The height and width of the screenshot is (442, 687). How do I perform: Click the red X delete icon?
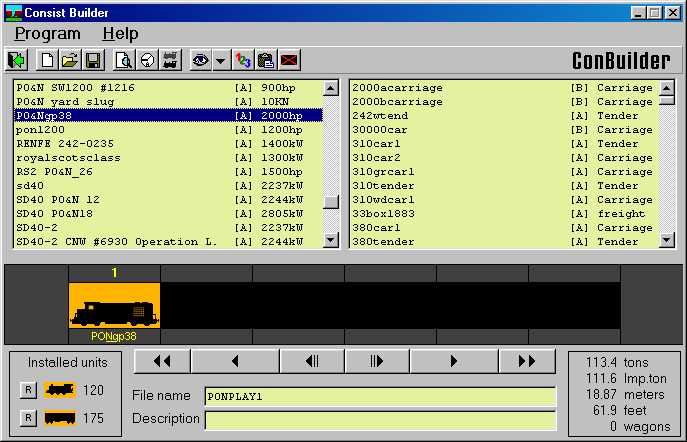tap(289, 60)
